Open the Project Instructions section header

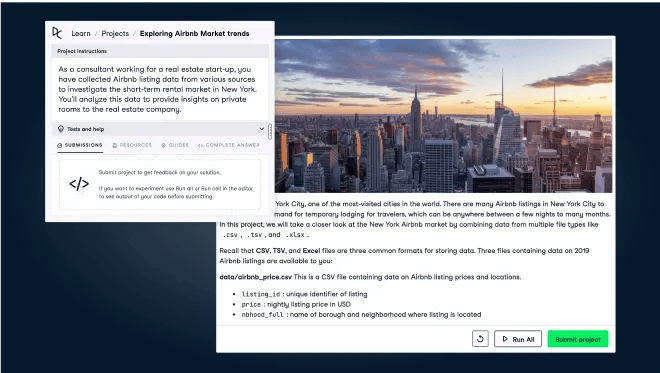tap(160, 51)
